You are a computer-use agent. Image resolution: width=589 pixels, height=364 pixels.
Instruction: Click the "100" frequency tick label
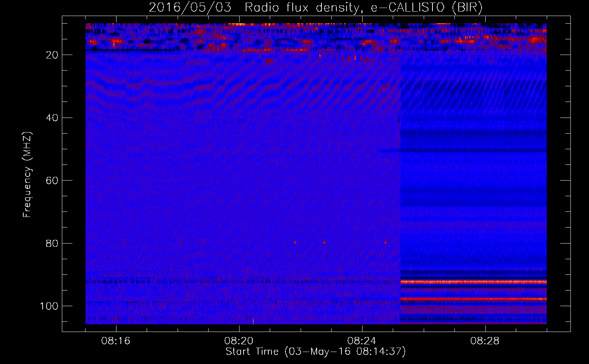(x=49, y=306)
